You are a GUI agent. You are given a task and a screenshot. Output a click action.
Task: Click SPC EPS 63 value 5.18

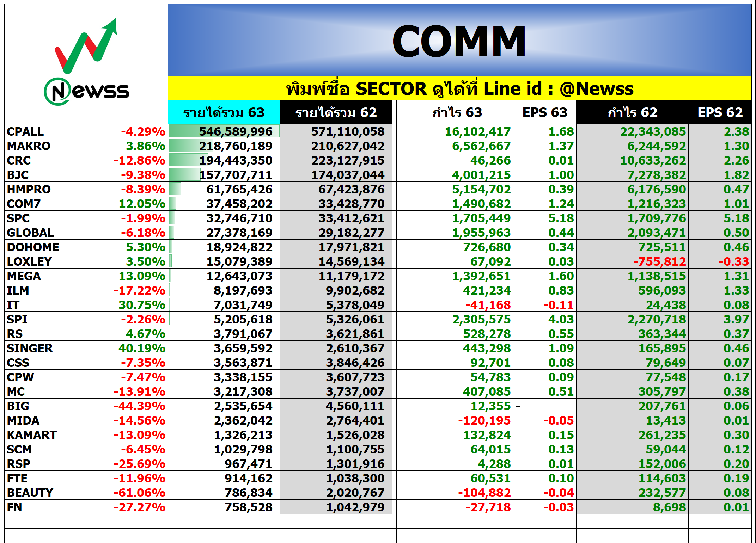pyautogui.click(x=545, y=218)
